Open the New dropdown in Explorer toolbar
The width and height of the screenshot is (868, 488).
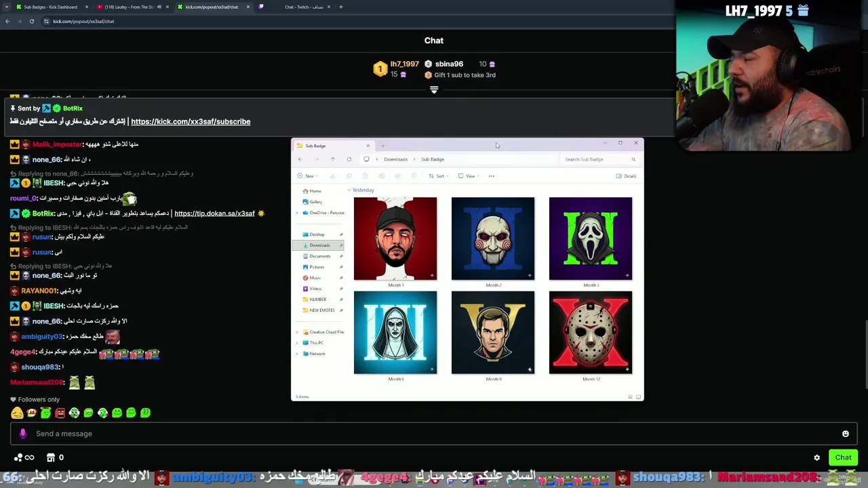point(307,176)
